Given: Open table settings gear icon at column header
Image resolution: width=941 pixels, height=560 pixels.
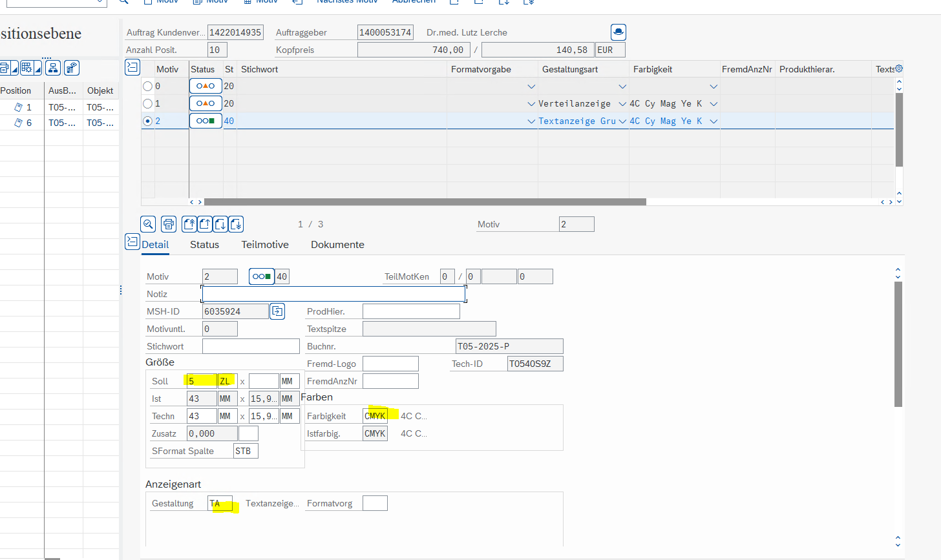Looking at the screenshot, I should (899, 68).
